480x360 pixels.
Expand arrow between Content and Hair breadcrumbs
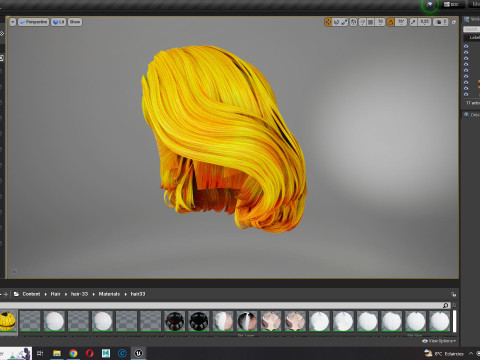(45, 294)
